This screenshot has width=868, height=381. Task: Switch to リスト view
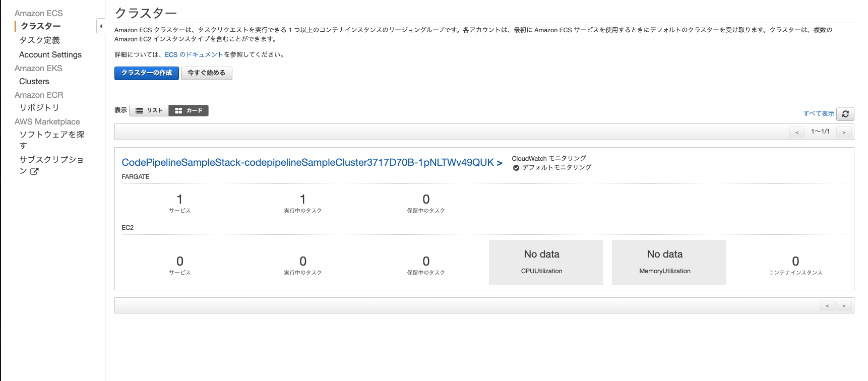[x=149, y=110]
